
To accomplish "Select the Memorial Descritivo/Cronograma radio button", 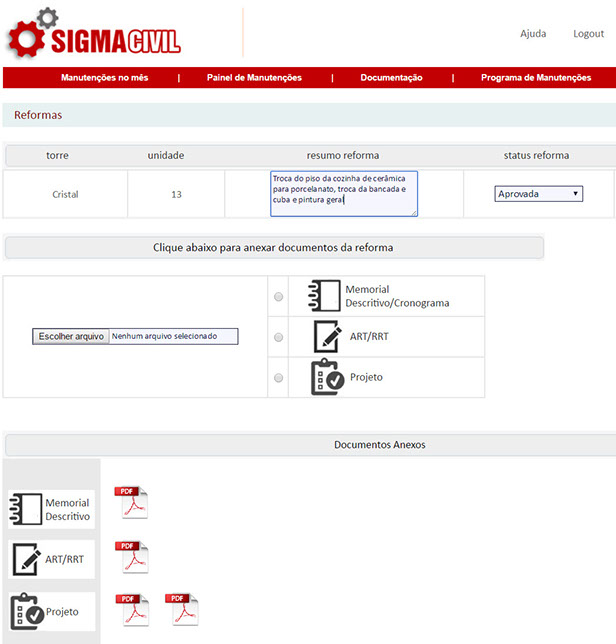I will point(278,297).
